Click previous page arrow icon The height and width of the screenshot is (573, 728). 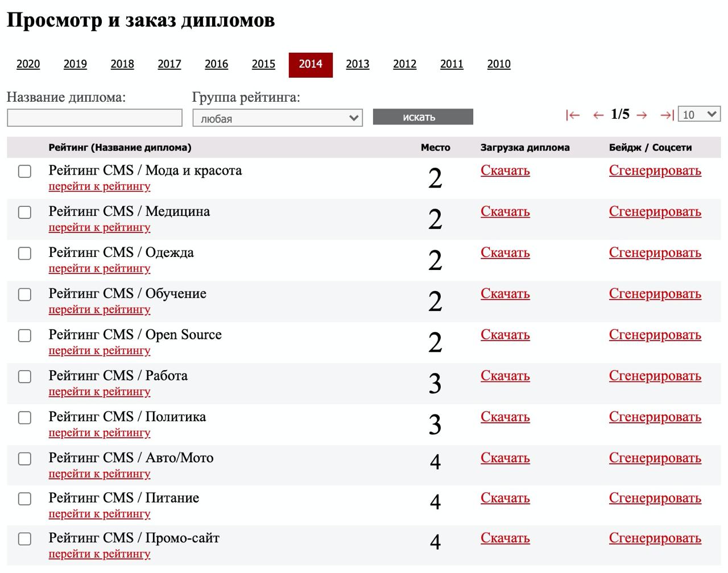[x=598, y=115]
